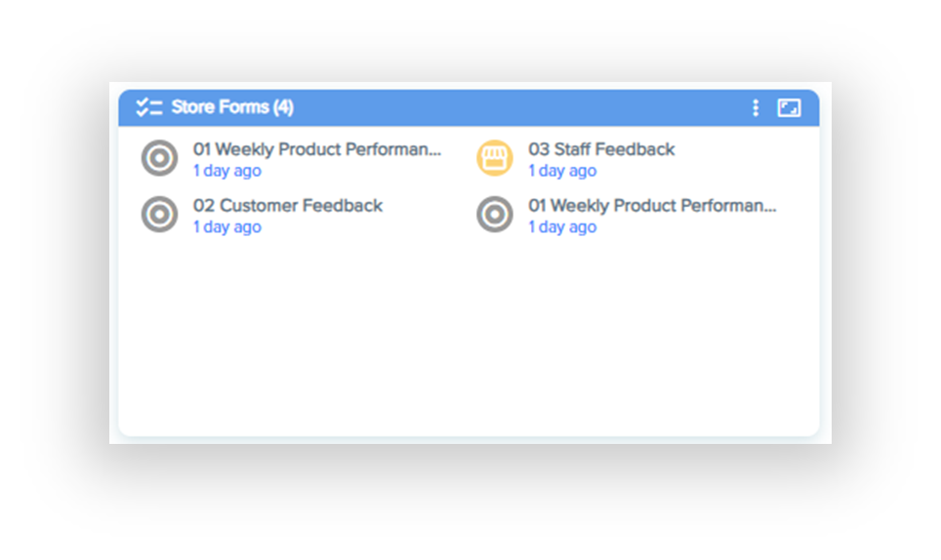This screenshot has width=941, height=560.
Task: Click "1 day ago" under 02 Customer Feedback
Action: click(226, 227)
